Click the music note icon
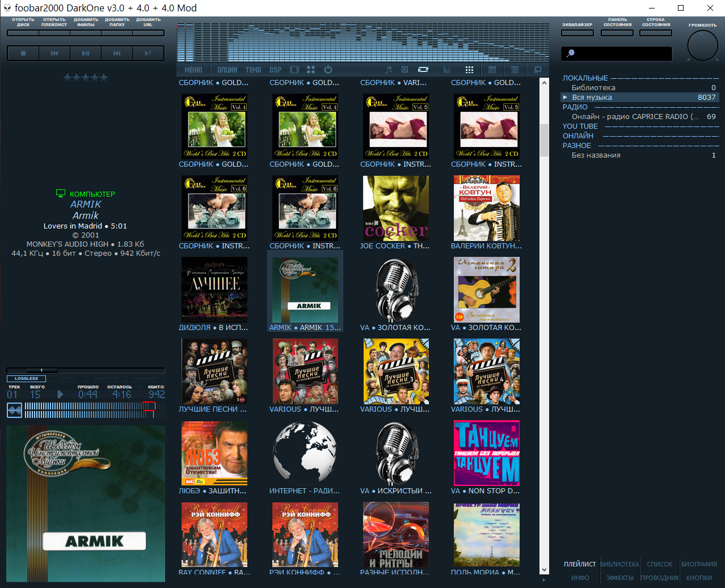Viewport: 725px width, 588px height. pos(389,70)
